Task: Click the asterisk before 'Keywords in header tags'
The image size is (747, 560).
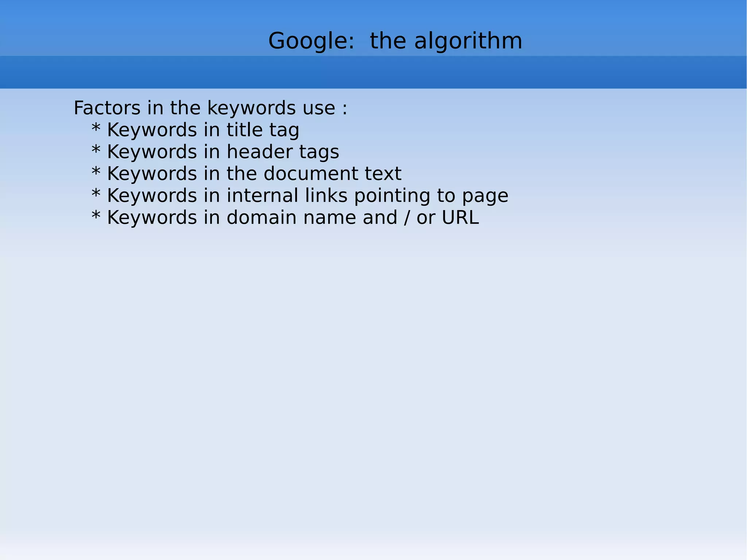Action: [x=96, y=150]
